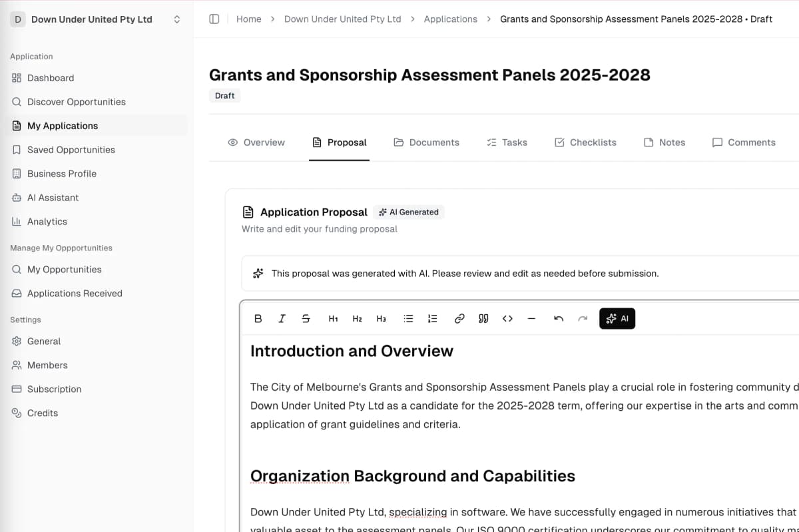This screenshot has height=532, width=799.
Task: Click the black AI button in toolbar
Action: (x=617, y=319)
